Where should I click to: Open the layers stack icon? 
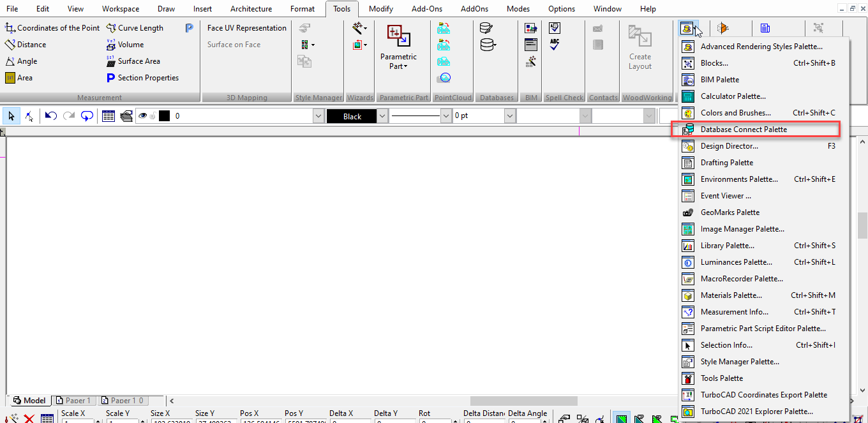coord(126,116)
